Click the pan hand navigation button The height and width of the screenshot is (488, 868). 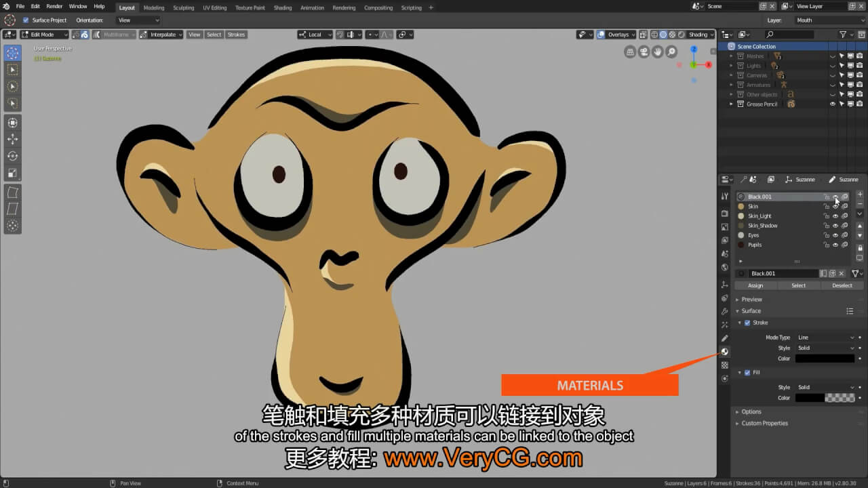pyautogui.click(x=657, y=52)
